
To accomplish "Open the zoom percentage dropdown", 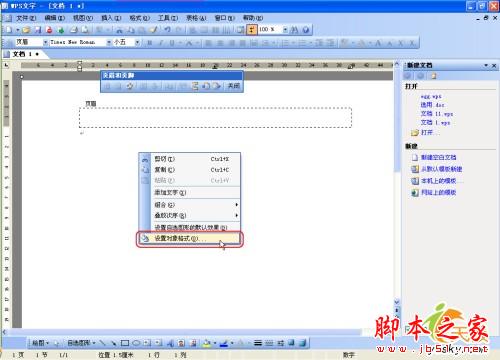I will 285,30.
